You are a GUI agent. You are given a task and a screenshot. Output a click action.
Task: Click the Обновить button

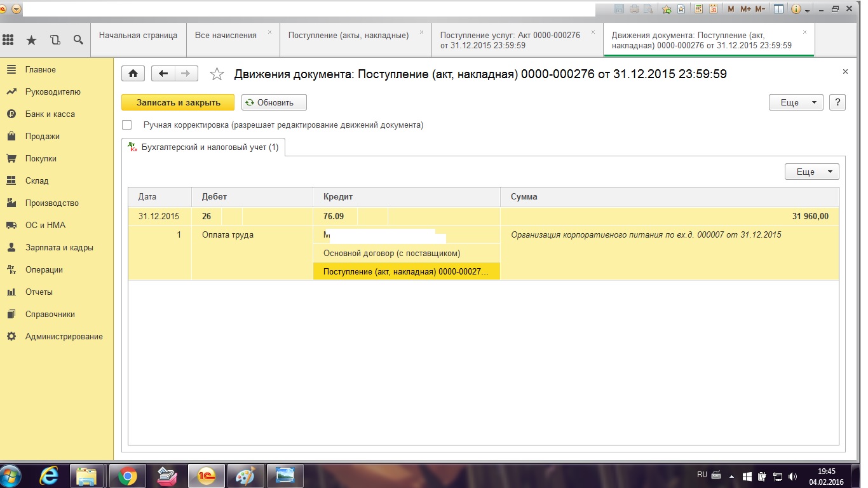(x=274, y=102)
